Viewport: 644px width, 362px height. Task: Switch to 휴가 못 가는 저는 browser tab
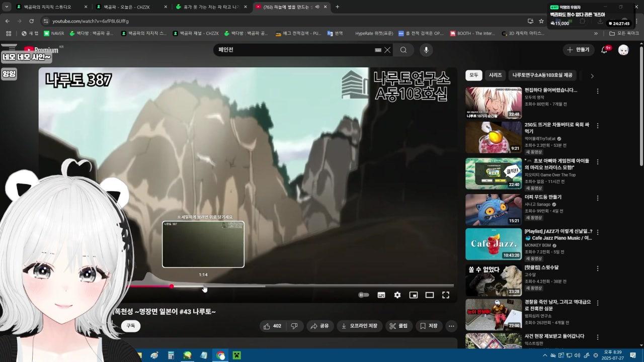pyautogui.click(x=211, y=7)
